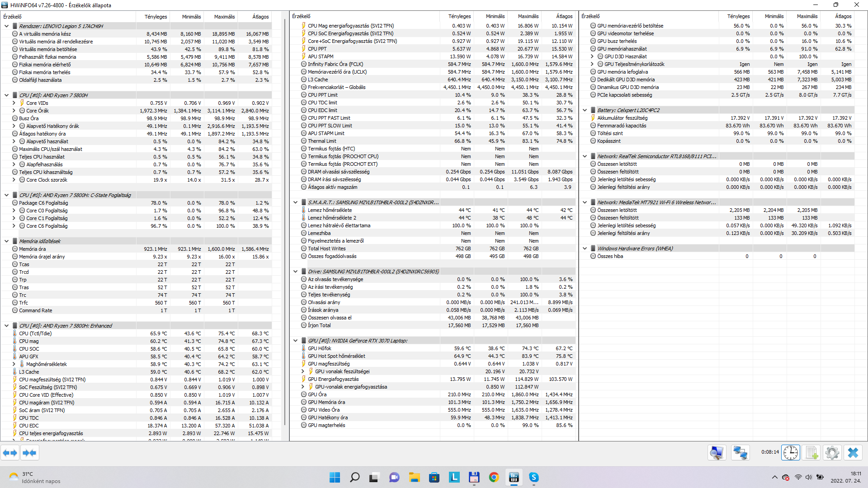868x488 pixels.
Task: Start logging with the sheet-plus icon
Action: click(811, 452)
